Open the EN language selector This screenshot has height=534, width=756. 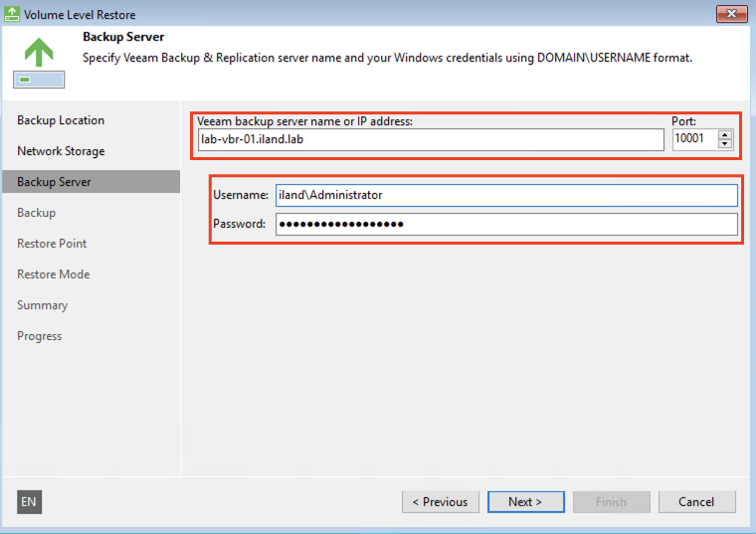[29, 502]
